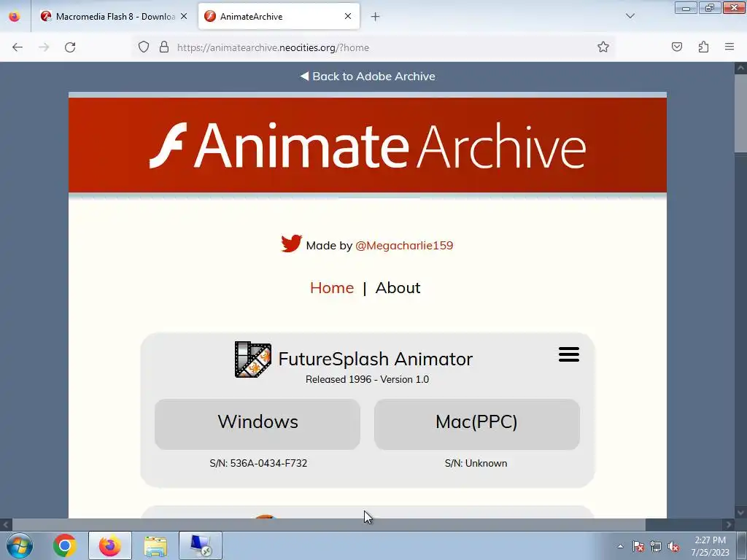Expand the list all tabs chevron
This screenshot has height=560, width=747.
[x=630, y=16]
